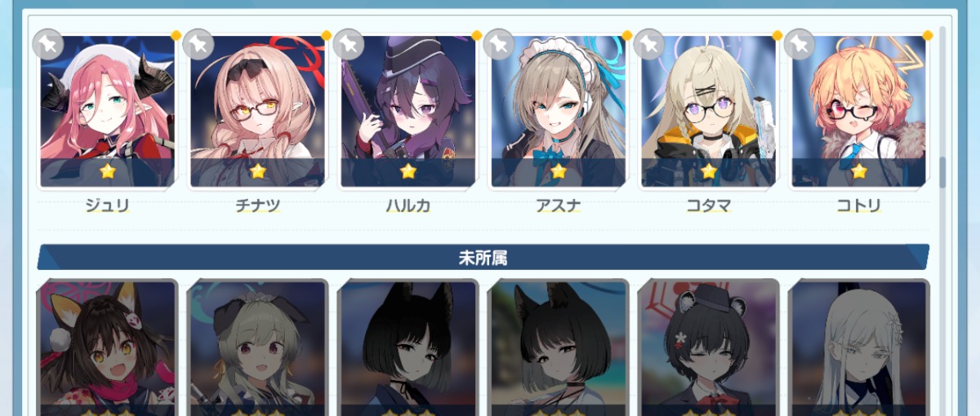Click the star icon under ジュリ's portrait
This screenshot has height=416, width=980.
pyautogui.click(x=107, y=171)
